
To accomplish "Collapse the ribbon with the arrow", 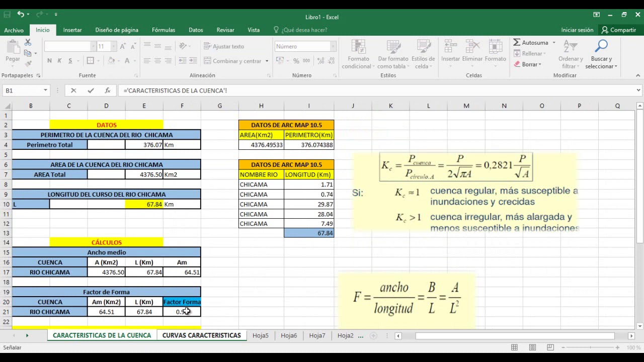I will tap(638, 75).
